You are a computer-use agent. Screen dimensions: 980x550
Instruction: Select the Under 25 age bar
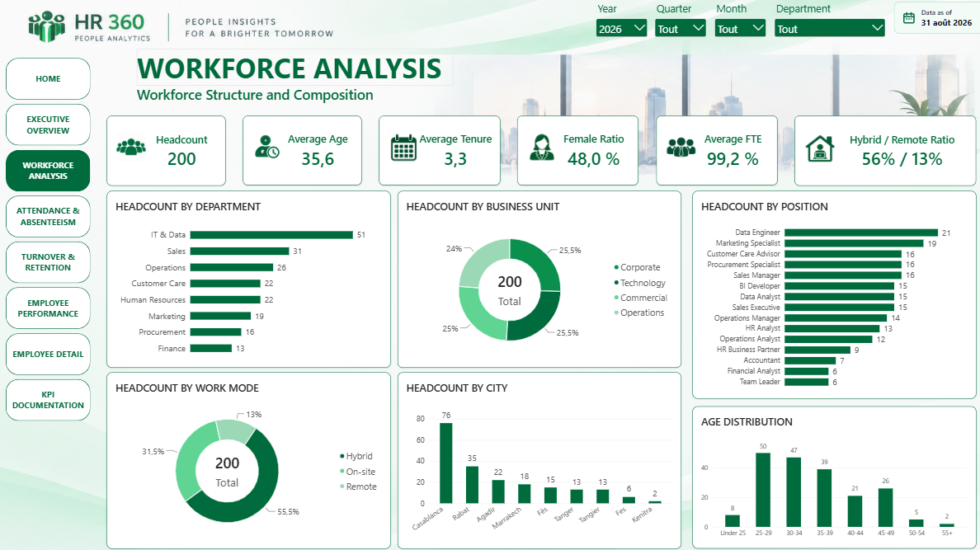733,521
